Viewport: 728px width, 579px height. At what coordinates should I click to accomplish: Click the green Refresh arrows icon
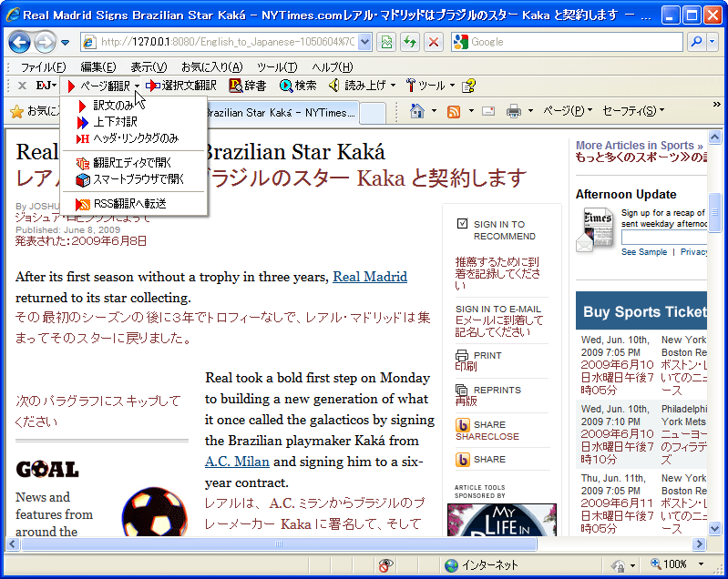click(409, 42)
